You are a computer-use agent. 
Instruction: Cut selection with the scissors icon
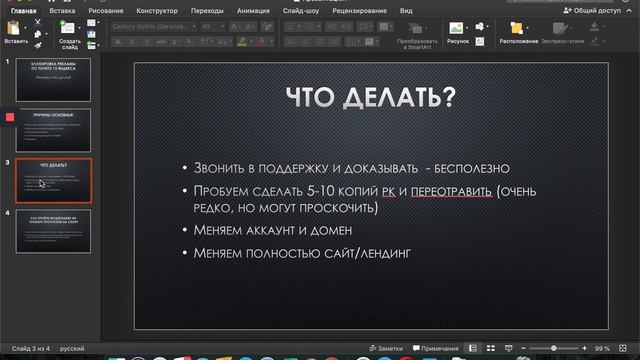pos(38,22)
